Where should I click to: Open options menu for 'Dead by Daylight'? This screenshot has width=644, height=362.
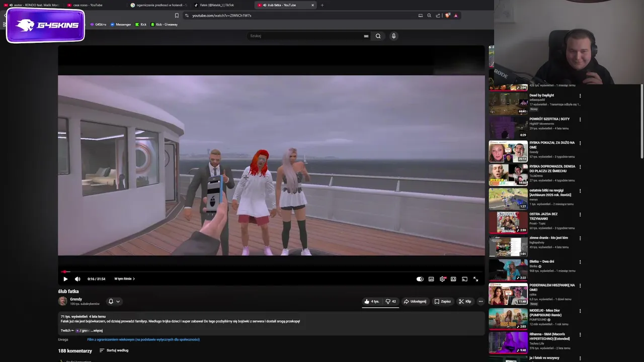(580, 96)
